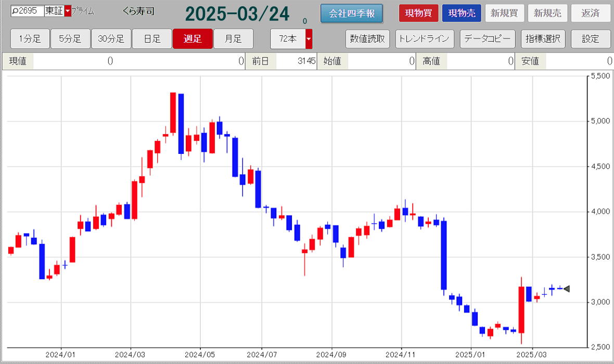Click the 2024/11 date axis label
The image size is (614, 364).
(400, 355)
